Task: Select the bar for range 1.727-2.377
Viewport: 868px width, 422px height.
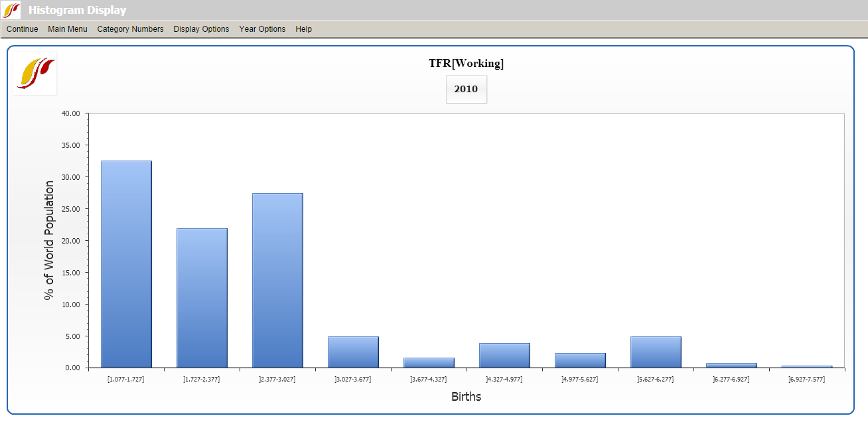Action: pos(202,298)
